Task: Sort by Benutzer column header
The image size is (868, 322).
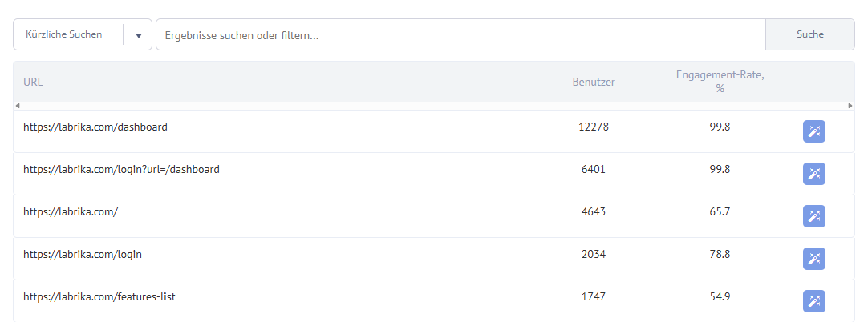Action: (594, 83)
